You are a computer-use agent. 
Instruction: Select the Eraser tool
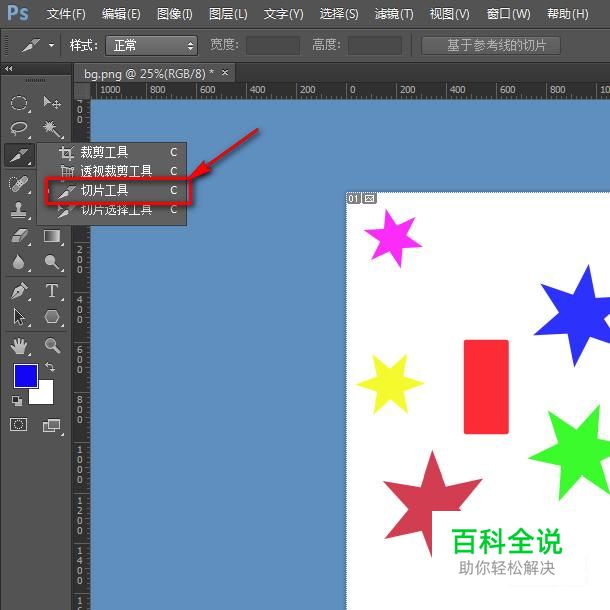[19, 236]
